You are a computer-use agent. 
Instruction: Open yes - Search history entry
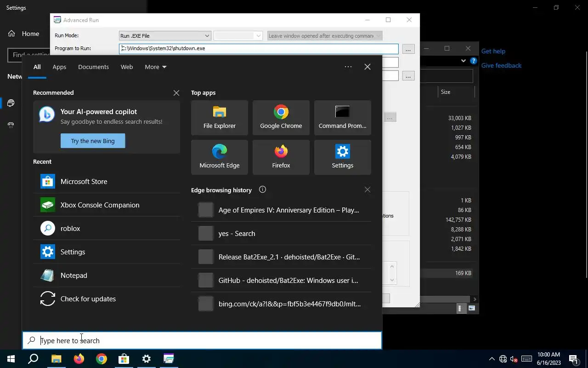click(x=281, y=233)
